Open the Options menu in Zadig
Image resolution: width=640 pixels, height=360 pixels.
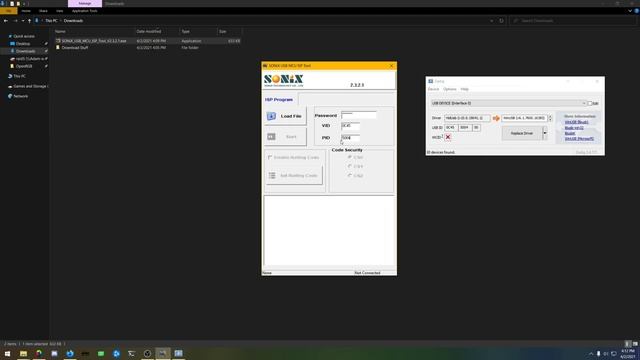coord(450,89)
